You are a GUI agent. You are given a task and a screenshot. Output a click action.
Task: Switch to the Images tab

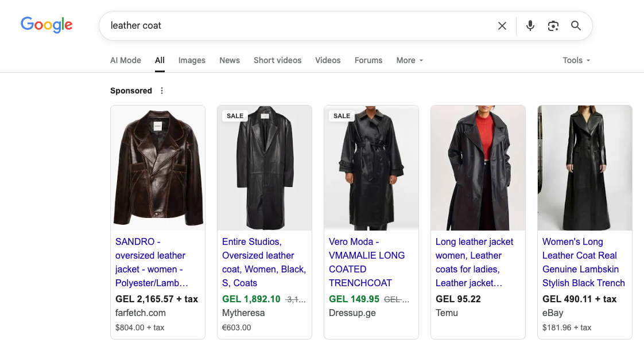(192, 60)
